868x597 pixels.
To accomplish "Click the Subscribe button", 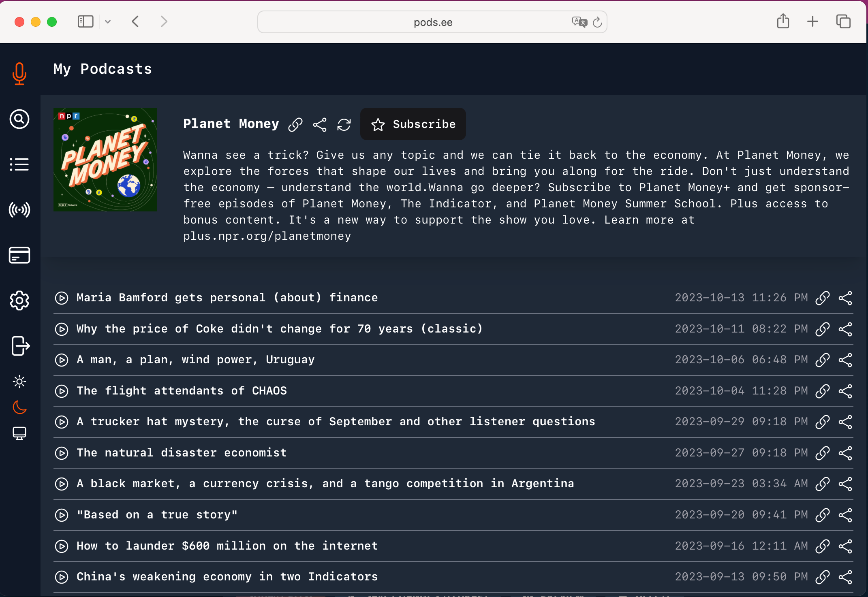I will coord(413,124).
